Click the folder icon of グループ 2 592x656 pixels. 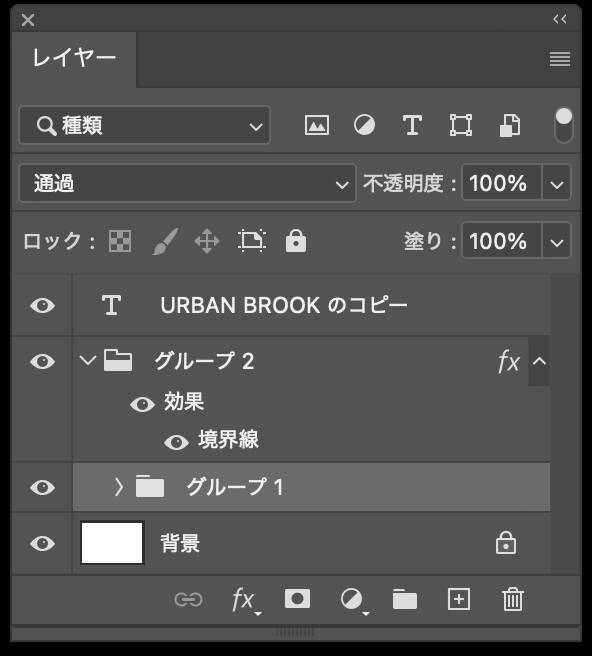tap(118, 361)
